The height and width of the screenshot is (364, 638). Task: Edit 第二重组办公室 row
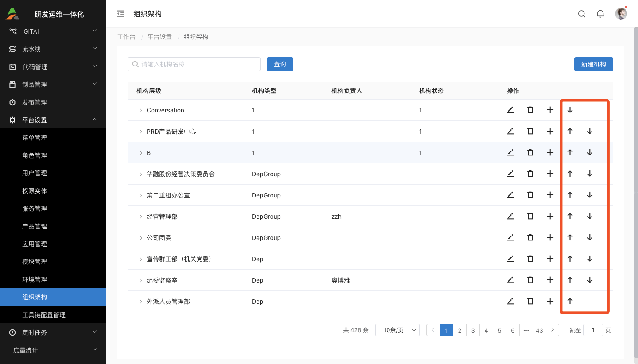click(x=510, y=195)
